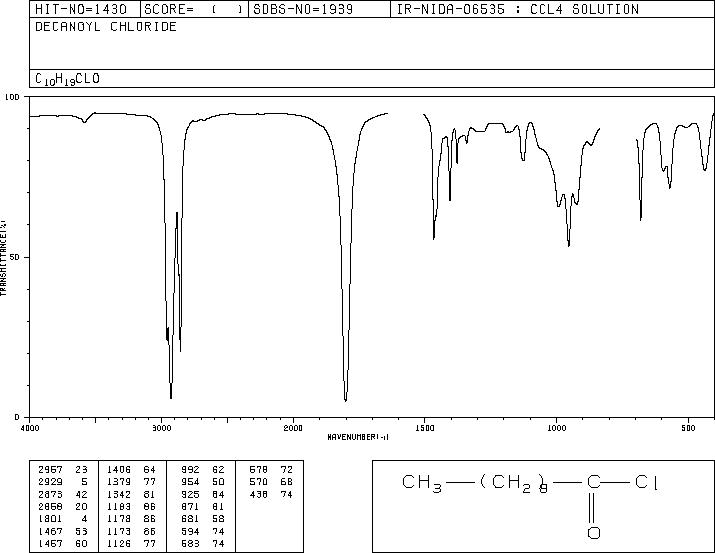Select the 1173 entry in the peak table
The height and width of the screenshot is (553, 715).
131,532
